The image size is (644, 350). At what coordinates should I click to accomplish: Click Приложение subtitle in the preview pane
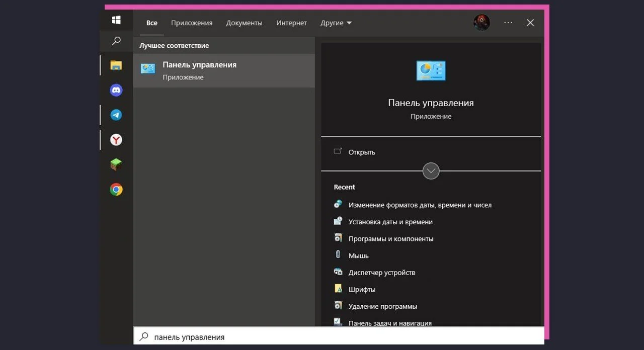[x=431, y=116]
